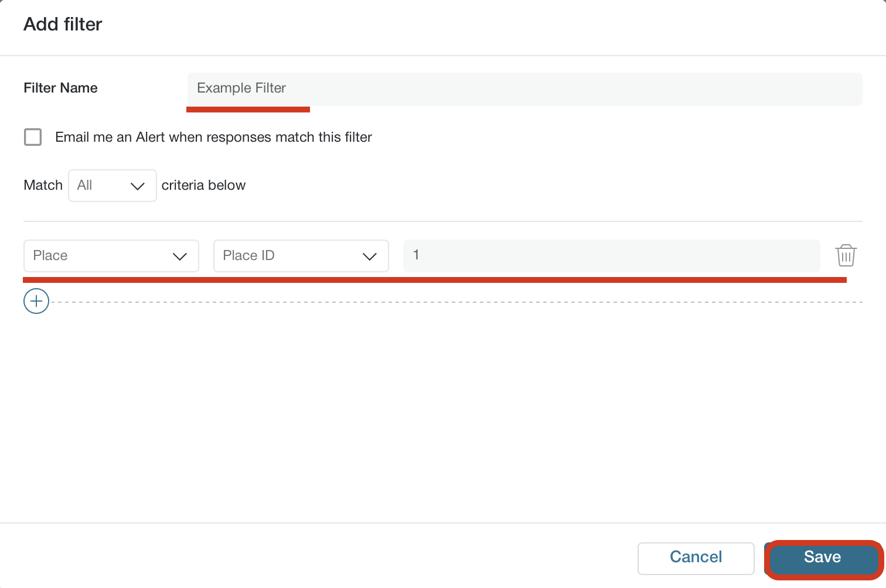Expand the Place ID dropdown

301,256
